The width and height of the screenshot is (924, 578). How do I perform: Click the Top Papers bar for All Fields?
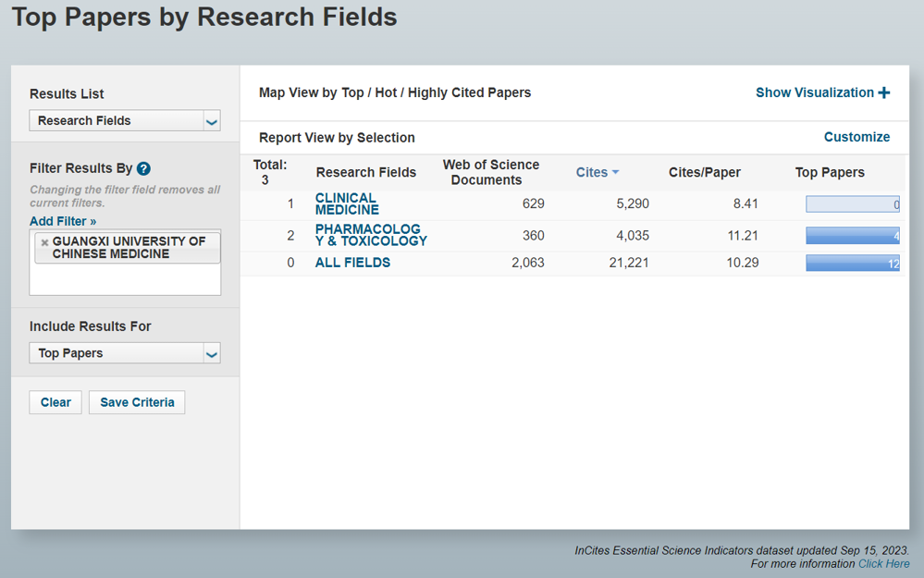[x=852, y=264]
